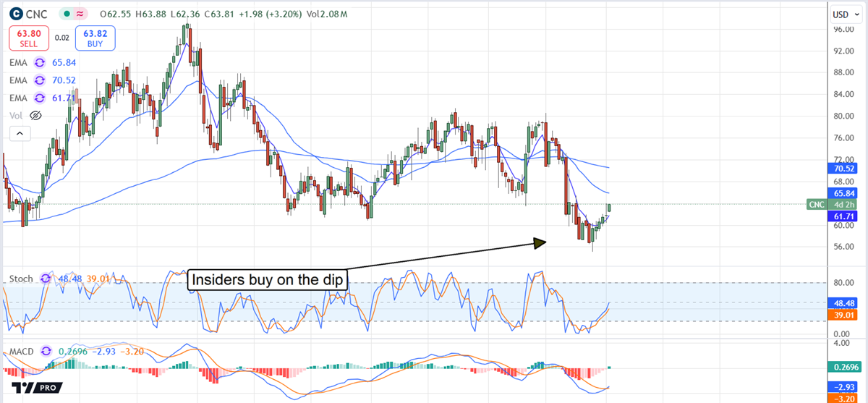Click refresh icon beside EMA 65.84
Screen dimensions: 868x403
(x=40, y=63)
